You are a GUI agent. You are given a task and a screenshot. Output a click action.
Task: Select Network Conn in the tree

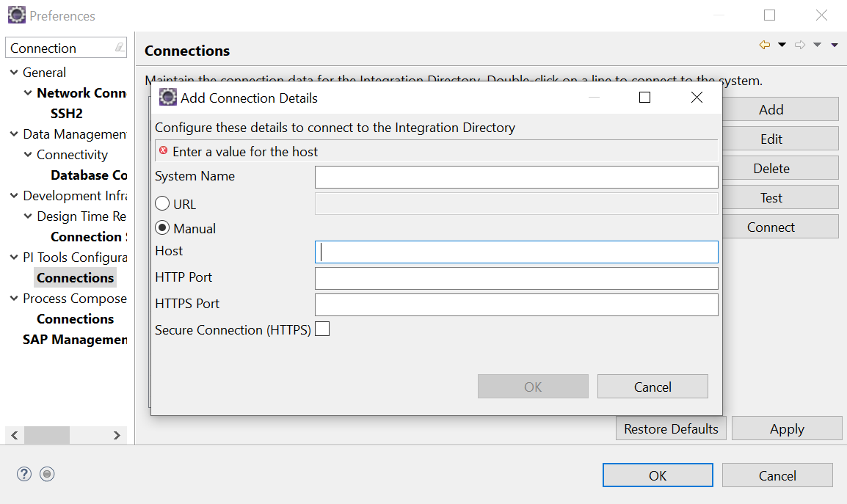coord(81,93)
